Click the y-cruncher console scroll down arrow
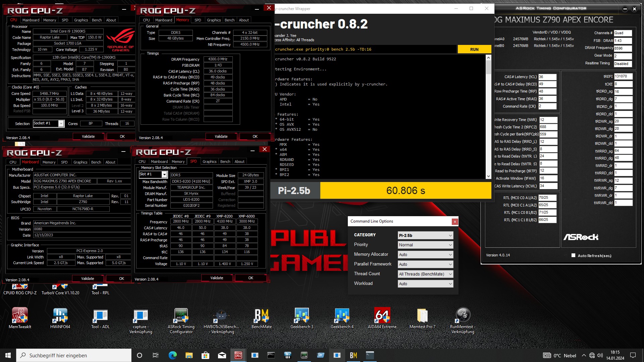 488,176
